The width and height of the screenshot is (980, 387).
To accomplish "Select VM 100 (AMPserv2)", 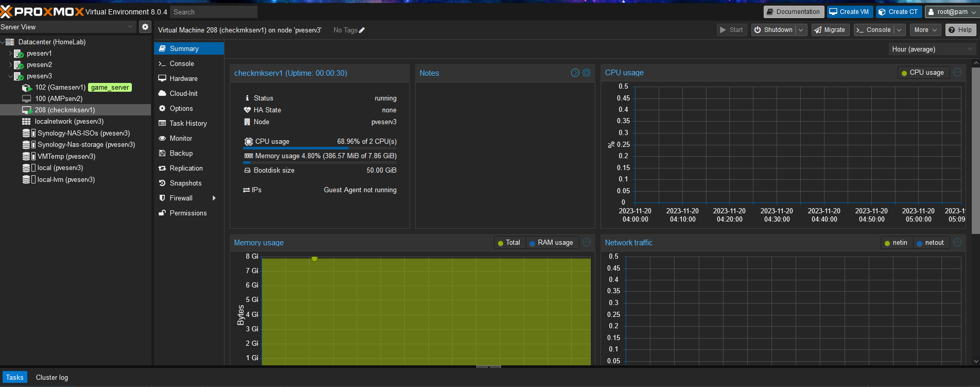I will click(x=59, y=98).
